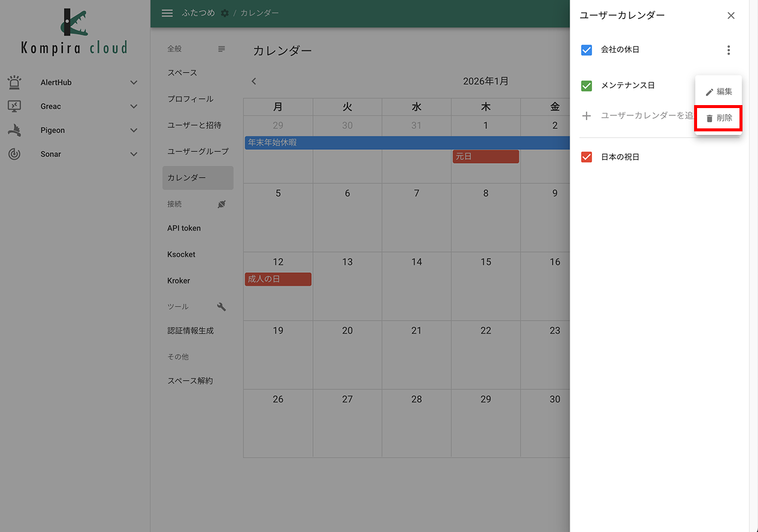This screenshot has width=758, height=532.
Task: Click the wrench icon beside ツール heading
Action: click(x=221, y=306)
